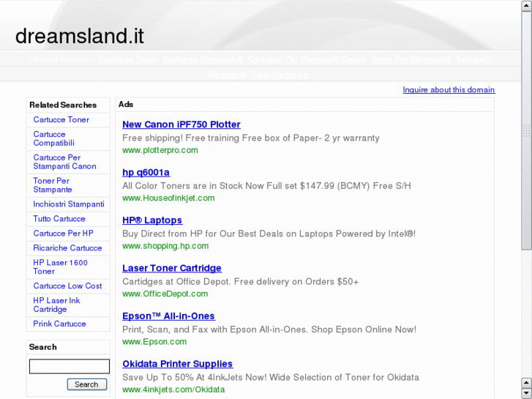Click the vertical scrollbar thumb
The image size is (532, 399).
point(526,131)
